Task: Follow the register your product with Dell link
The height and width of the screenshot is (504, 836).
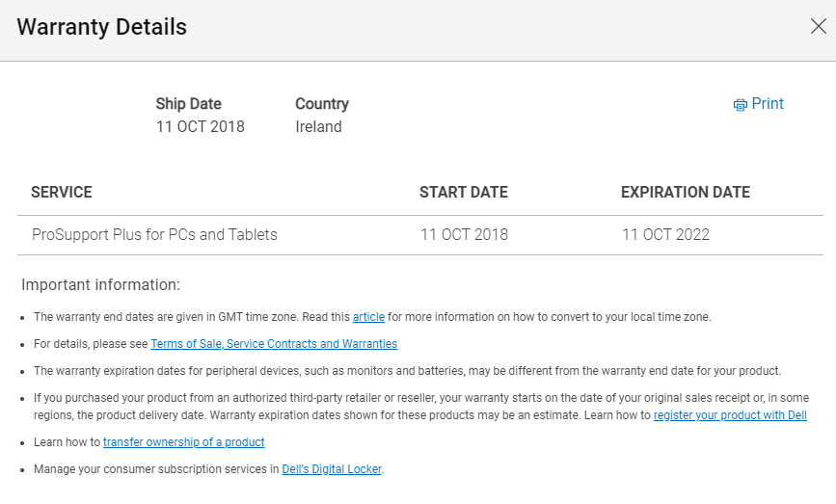Action: (x=730, y=415)
